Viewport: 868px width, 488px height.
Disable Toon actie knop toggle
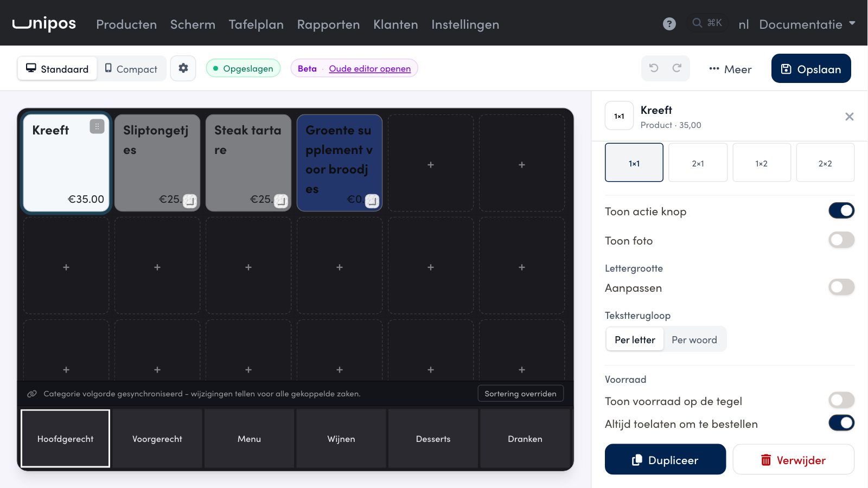(x=841, y=210)
